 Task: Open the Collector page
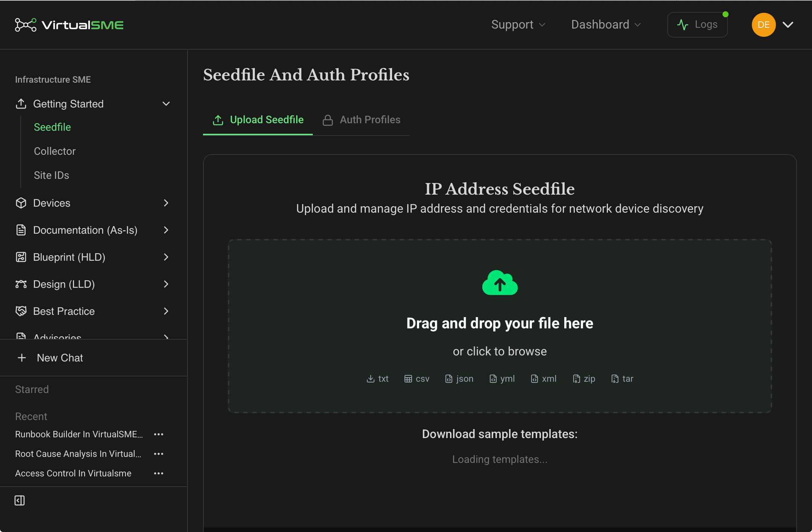point(55,151)
